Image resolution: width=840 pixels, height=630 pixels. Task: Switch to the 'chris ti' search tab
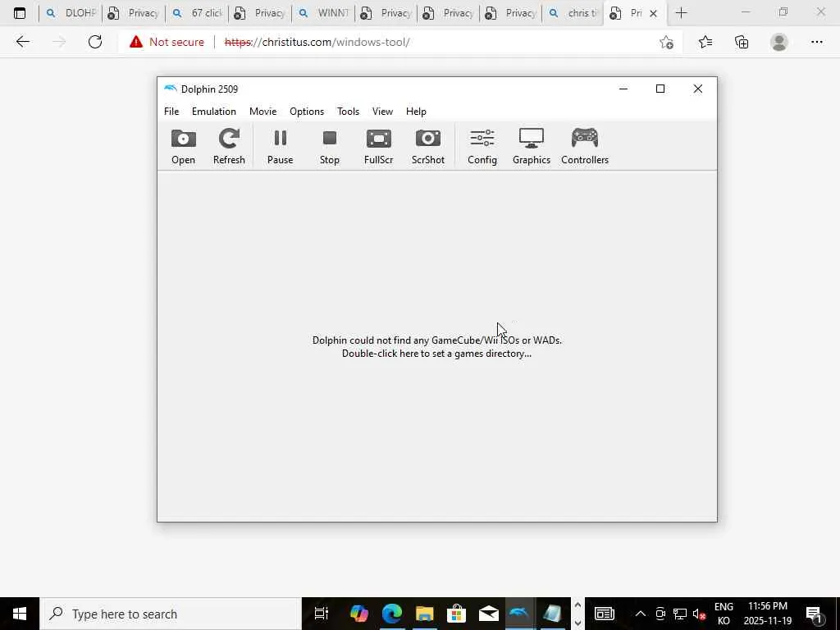click(573, 13)
